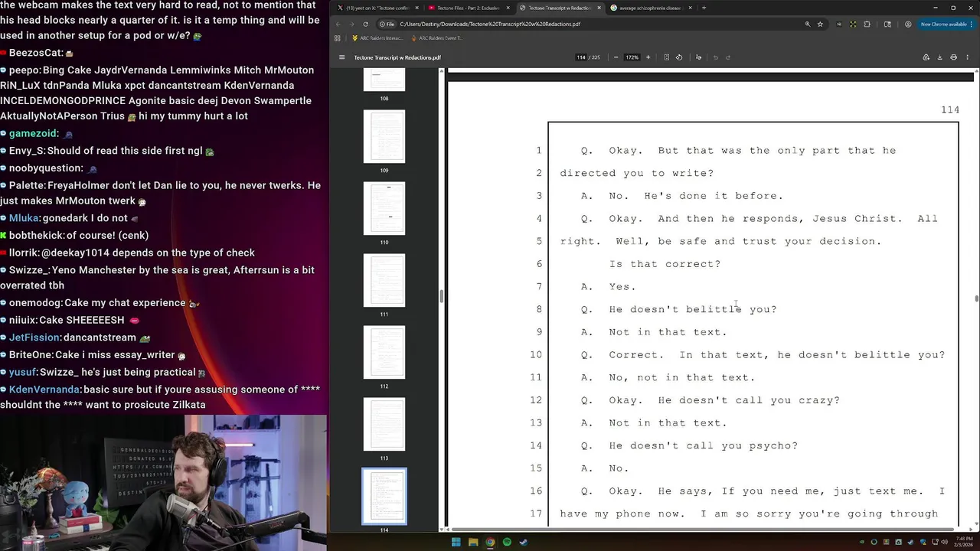
Task: Go back in Chrome
Action: click(x=338, y=24)
